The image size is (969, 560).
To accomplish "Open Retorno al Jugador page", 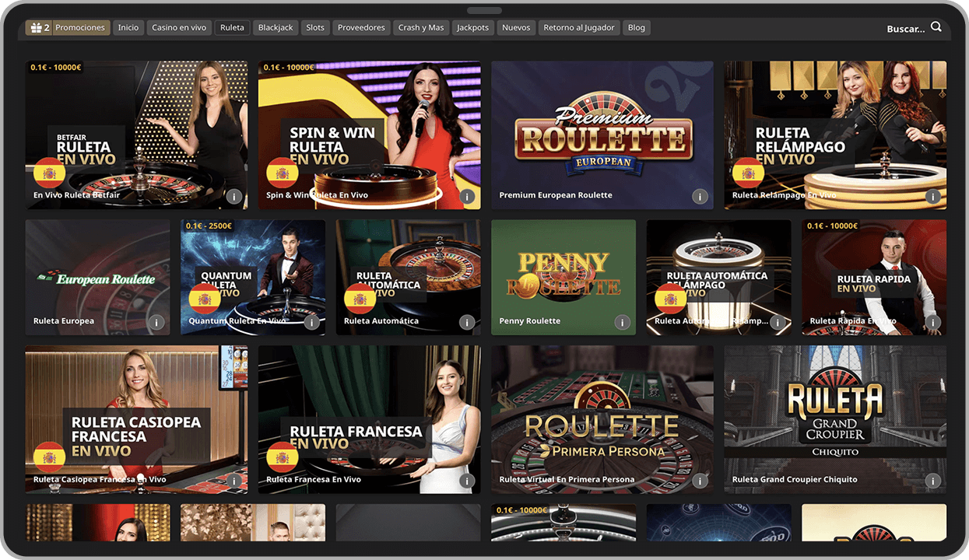I will click(578, 28).
